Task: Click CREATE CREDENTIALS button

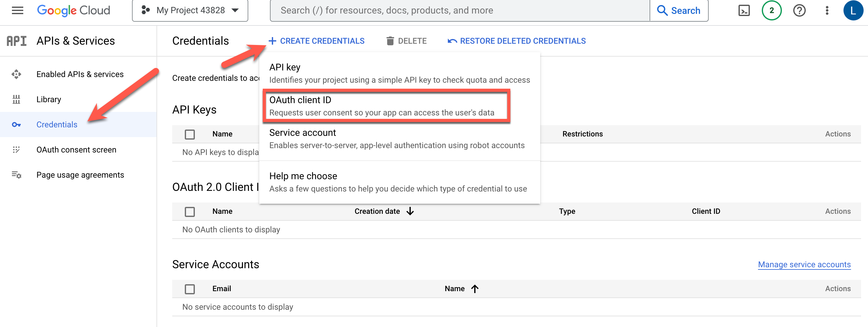Action: 316,41
